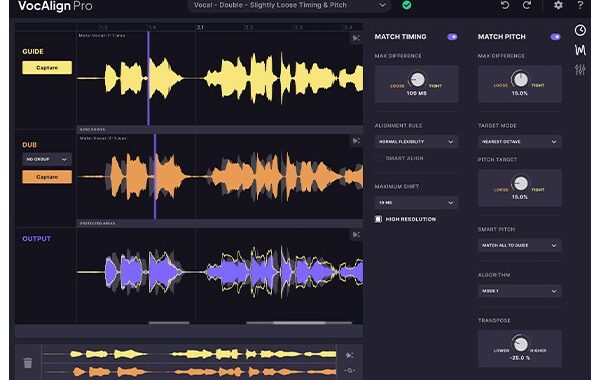600x380 pixels.
Task: Click the play icon on the Output track
Action: [x=356, y=235]
